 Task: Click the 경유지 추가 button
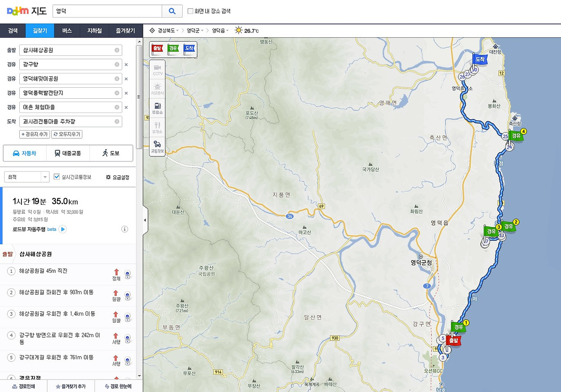pyautogui.click(x=35, y=134)
